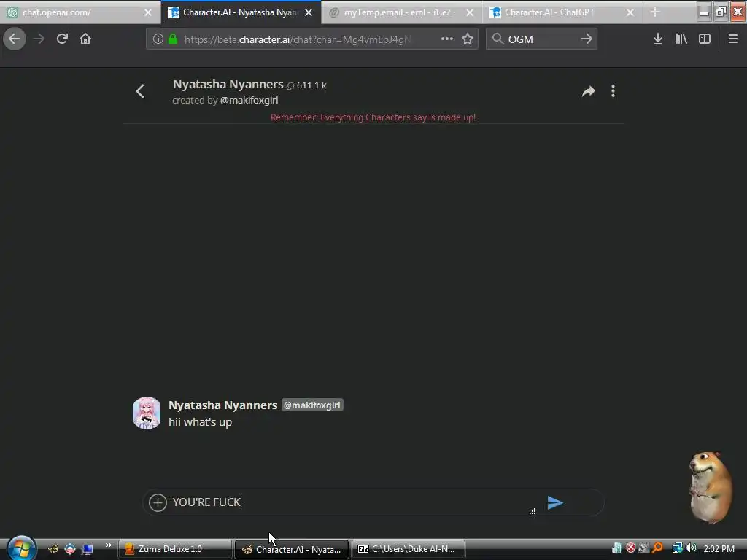
Task: Click the 2:02 PM taskbar clock
Action: [x=719, y=549]
